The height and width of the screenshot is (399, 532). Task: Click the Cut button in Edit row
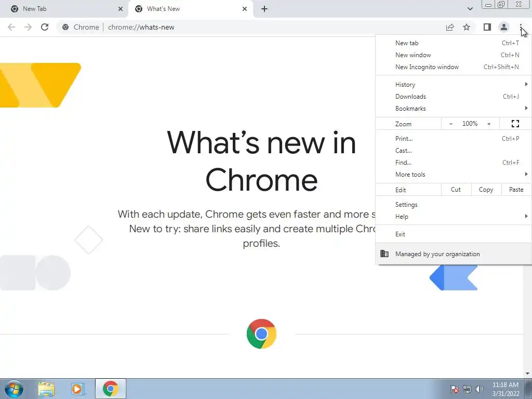[x=456, y=190]
